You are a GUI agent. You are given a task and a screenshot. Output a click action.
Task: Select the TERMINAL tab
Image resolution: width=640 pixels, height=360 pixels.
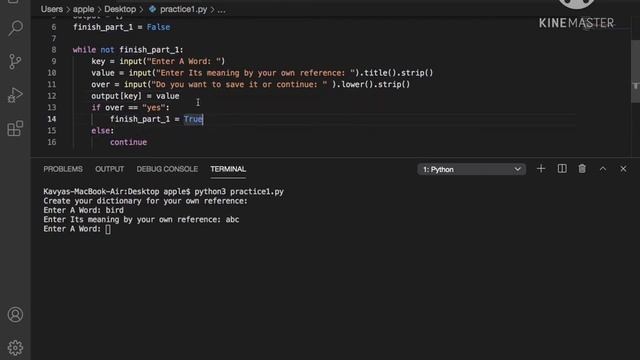[228, 169]
